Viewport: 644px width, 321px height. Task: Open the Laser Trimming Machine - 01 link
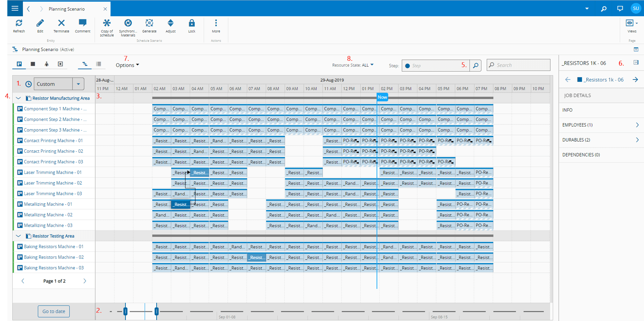pyautogui.click(x=53, y=172)
